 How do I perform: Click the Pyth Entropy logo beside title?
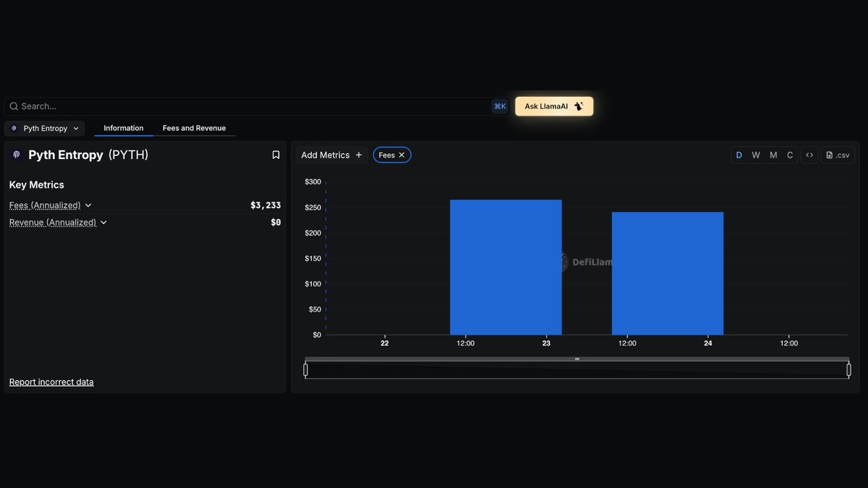(17, 155)
